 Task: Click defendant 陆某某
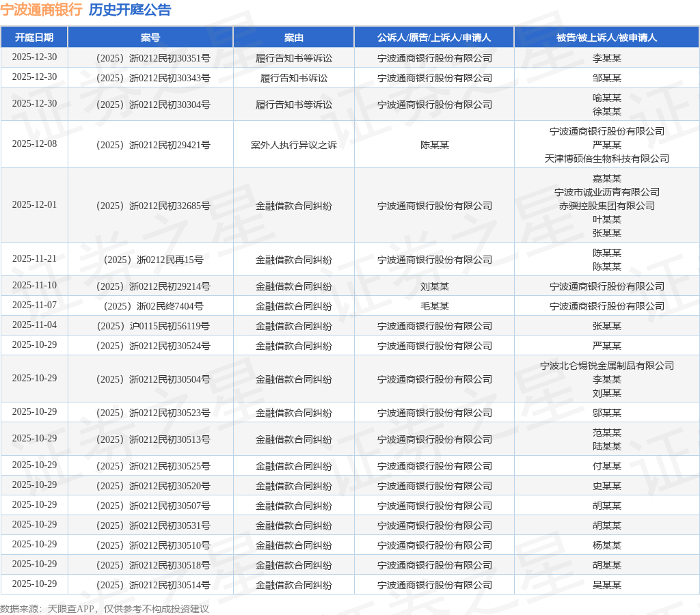(x=607, y=446)
